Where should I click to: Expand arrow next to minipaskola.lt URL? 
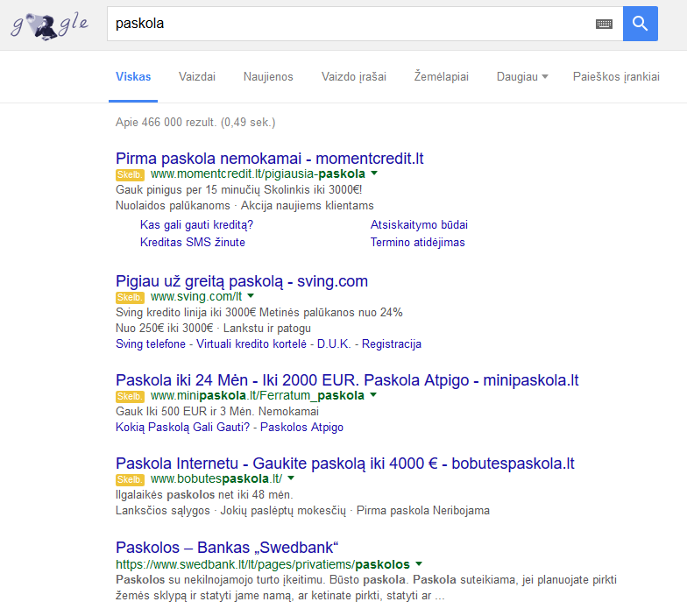tap(373, 394)
